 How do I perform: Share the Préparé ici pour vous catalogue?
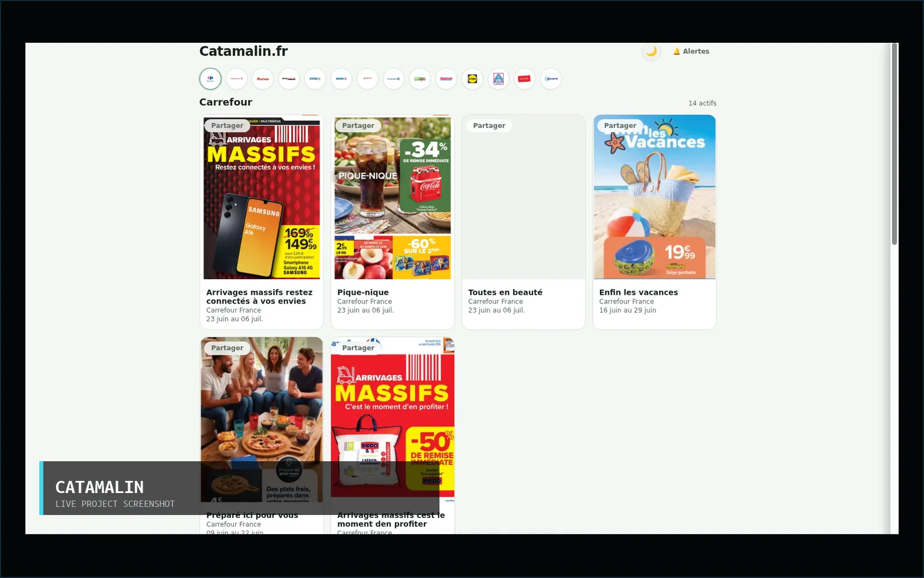pyautogui.click(x=228, y=348)
